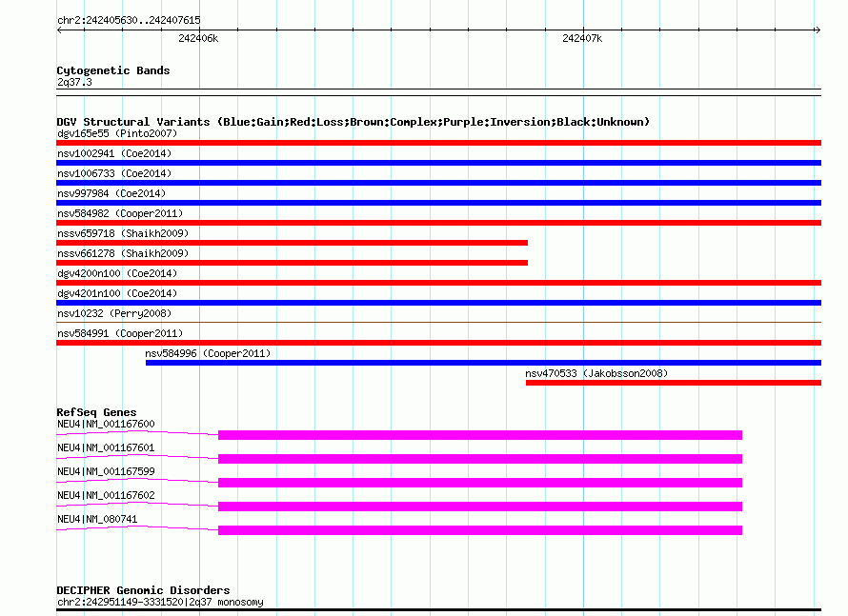Click the 'nsv584996 (Cooper2011)' label
The height and width of the screenshot is (616, 848).
[208, 353]
